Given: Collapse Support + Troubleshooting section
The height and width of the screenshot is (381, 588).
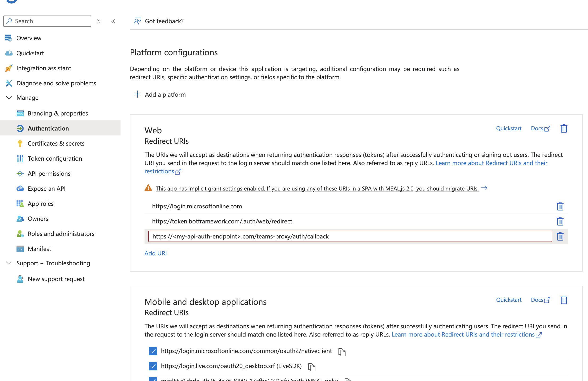Looking at the screenshot, I should tap(9, 263).
